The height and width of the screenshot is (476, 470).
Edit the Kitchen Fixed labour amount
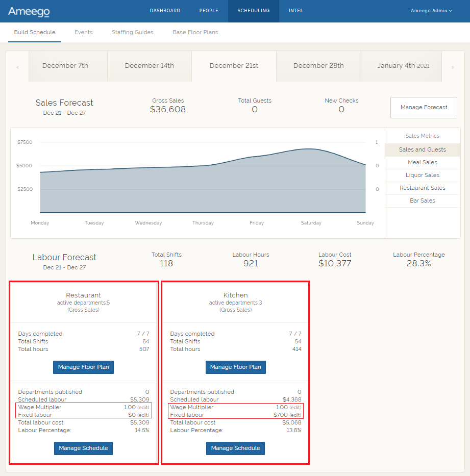coord(296,414)
